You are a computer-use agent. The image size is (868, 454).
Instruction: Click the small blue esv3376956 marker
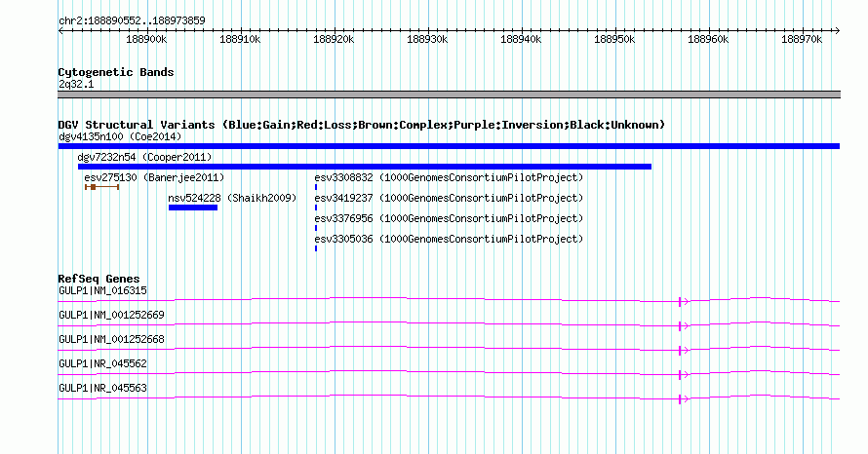click(316, 228)
